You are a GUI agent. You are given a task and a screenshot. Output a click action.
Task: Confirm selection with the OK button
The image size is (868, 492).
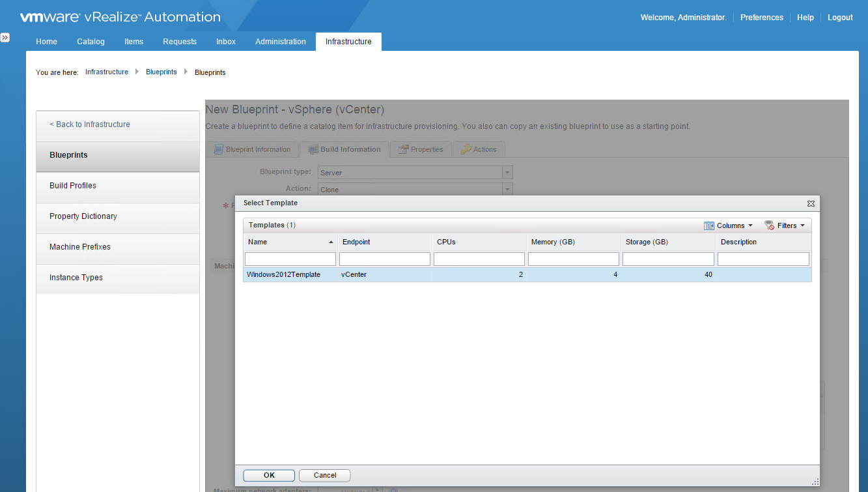point(269,476)
